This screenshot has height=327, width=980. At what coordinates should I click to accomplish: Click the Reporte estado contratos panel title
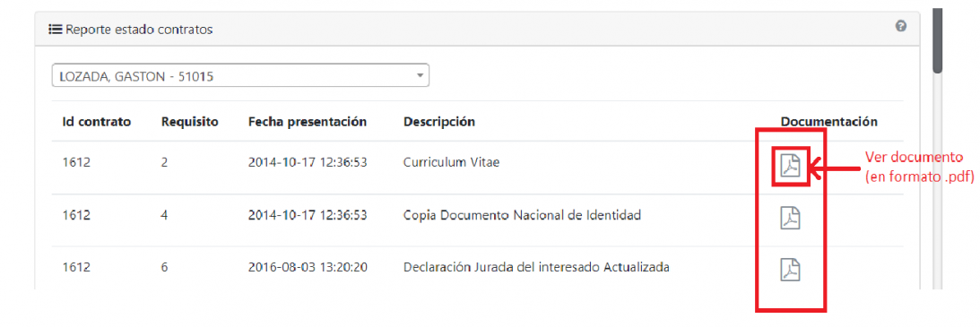(139, 29)
